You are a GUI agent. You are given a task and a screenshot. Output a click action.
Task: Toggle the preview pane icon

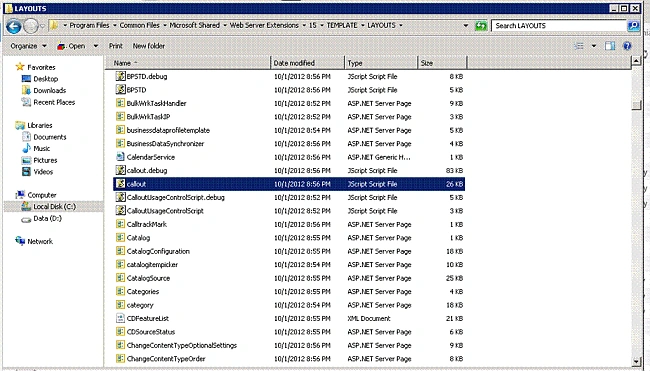610,46
